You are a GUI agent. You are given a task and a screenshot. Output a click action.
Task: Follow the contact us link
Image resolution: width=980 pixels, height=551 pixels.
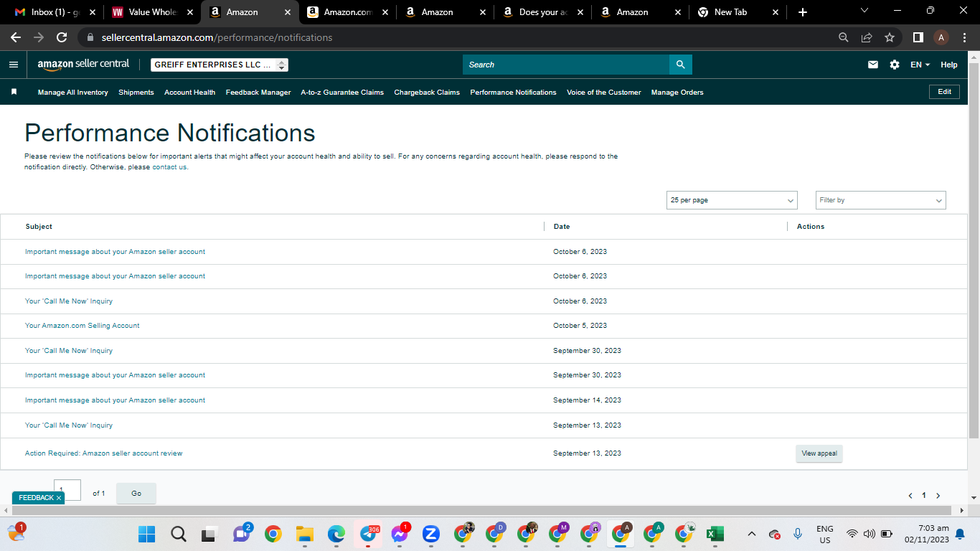(x=169, y=167)
